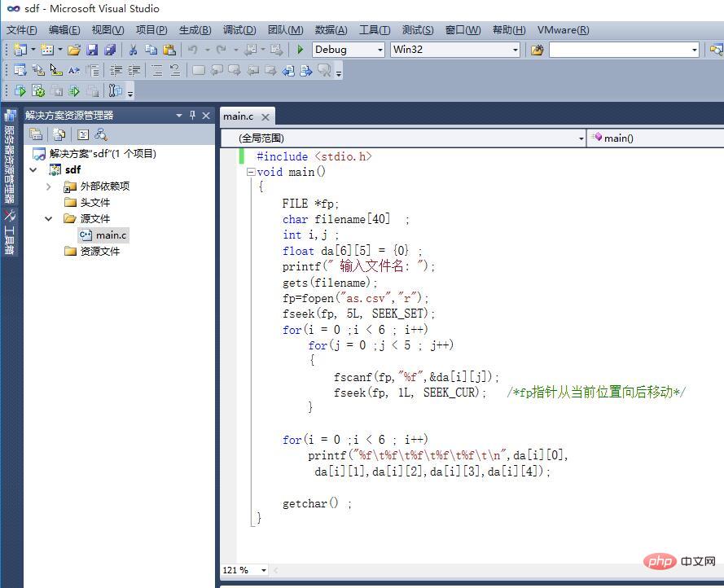Cut selection with the scissors icon
Viewport: 724px width, 588px height.
coord(134,50)
